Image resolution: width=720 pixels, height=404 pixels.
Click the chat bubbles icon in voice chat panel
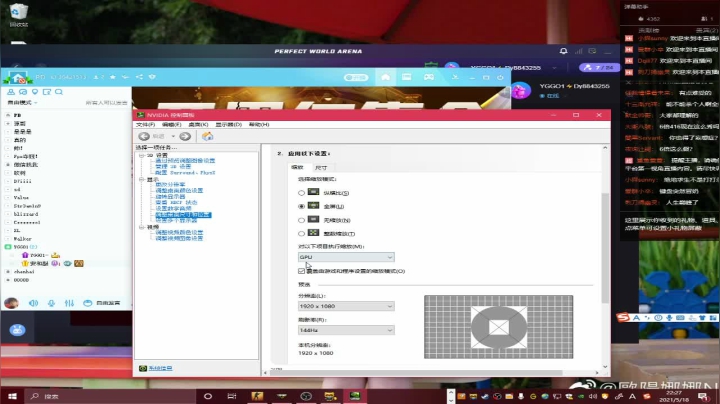[23, 92]
